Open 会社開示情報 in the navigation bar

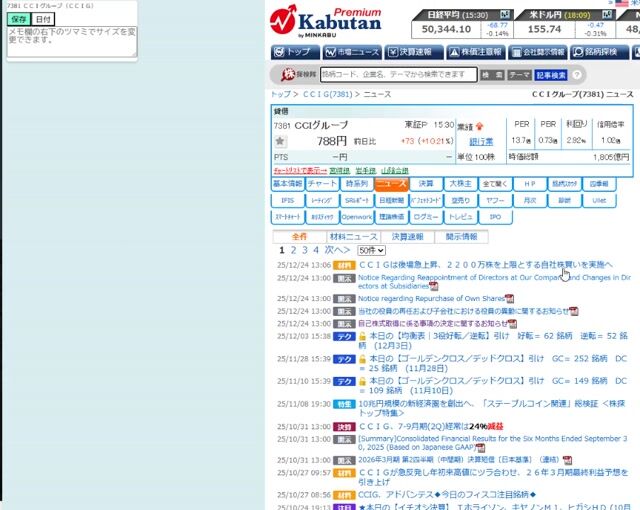538,52
